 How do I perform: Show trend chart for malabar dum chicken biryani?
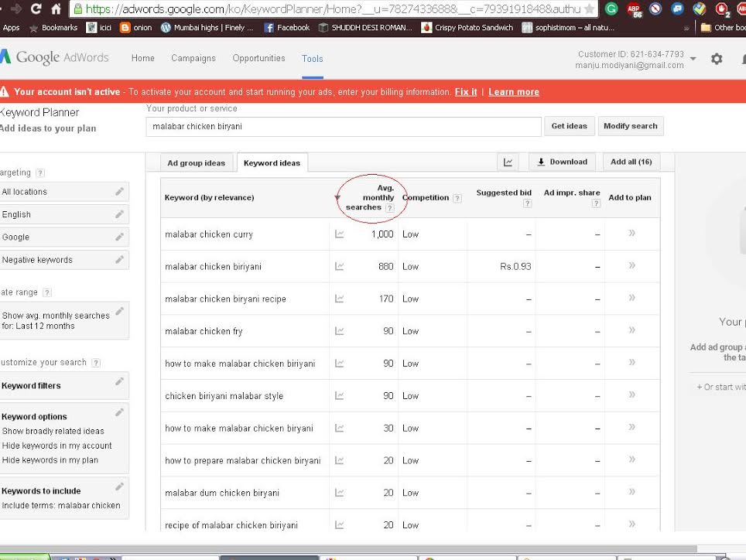point(339,493)
